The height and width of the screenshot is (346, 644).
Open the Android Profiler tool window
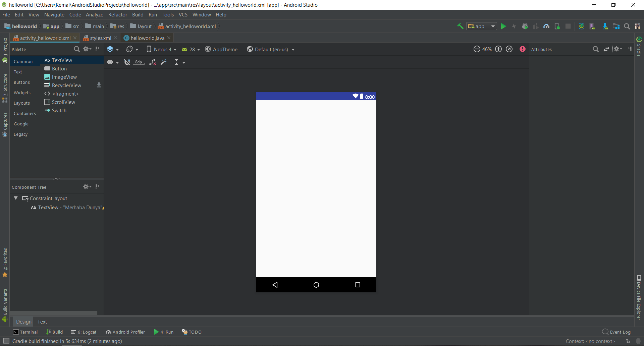tap(125, 332)
